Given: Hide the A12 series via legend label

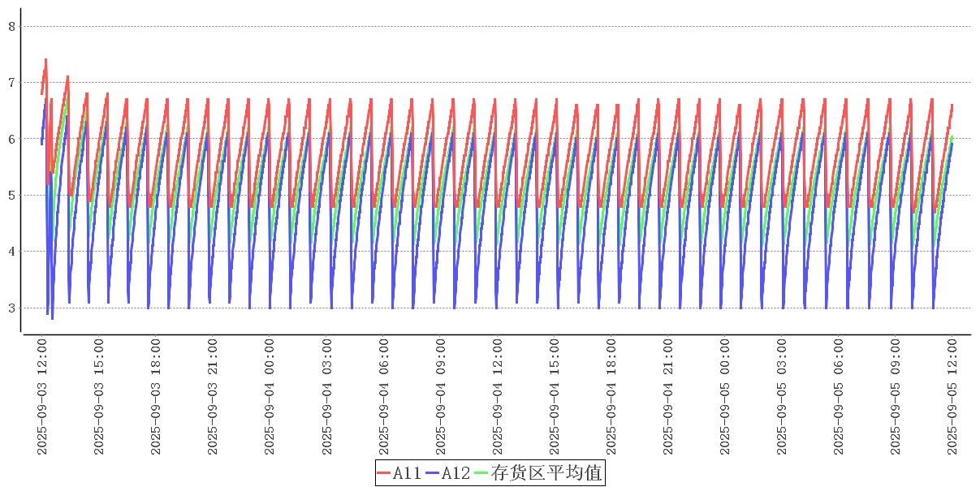Looking at the screenshot, I should (x=455, y=473).
